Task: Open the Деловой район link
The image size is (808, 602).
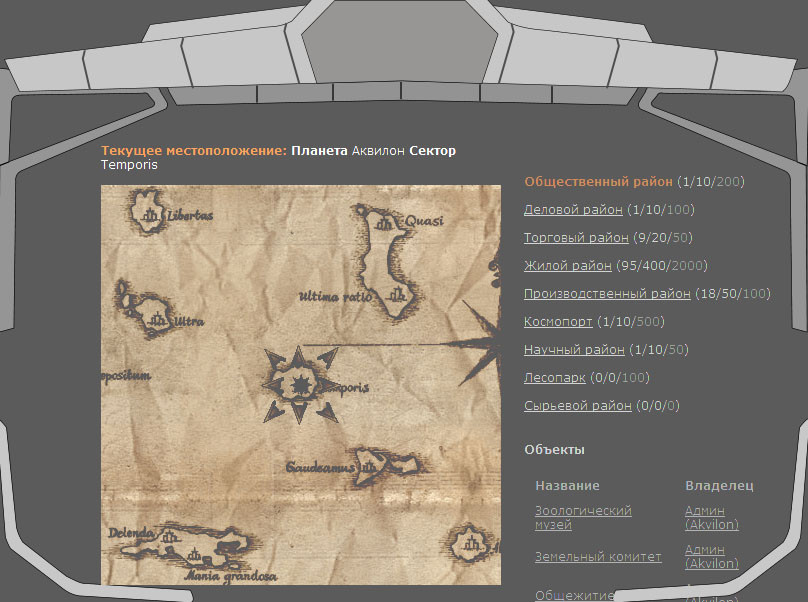Action: pyautogui.click(x=573, y=210)
